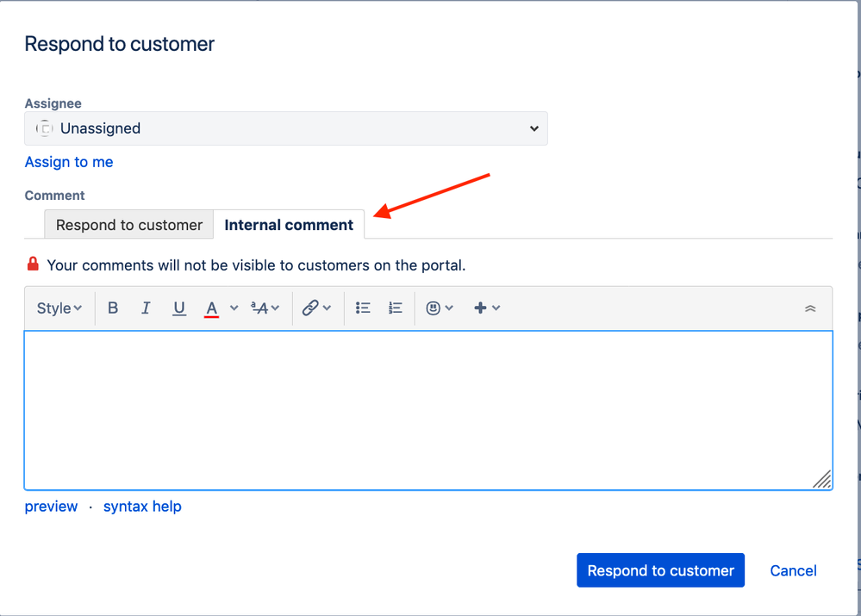Open the plus insert-more menu

[486, 308]
